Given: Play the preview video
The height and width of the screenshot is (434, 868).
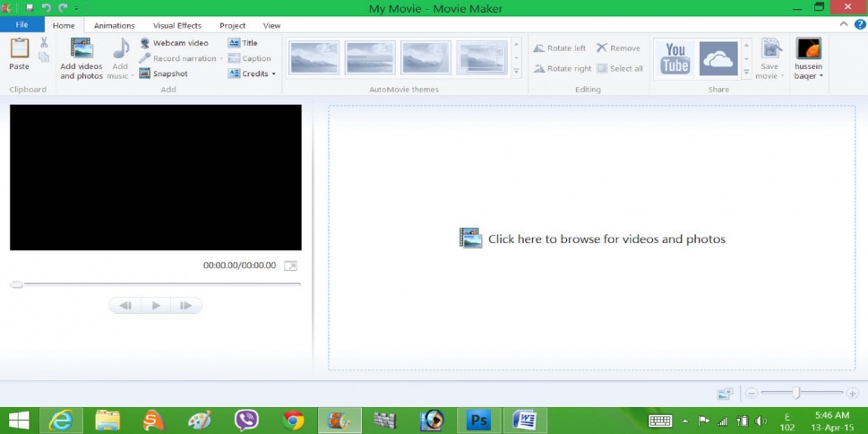Looking at the screenshot, I should pyautogui.click(x=156, y=306).
